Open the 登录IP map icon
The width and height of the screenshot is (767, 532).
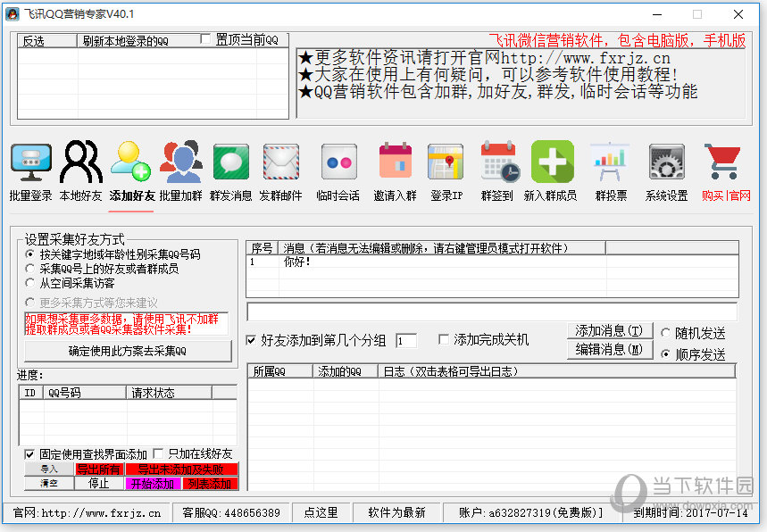click(446, 162)
